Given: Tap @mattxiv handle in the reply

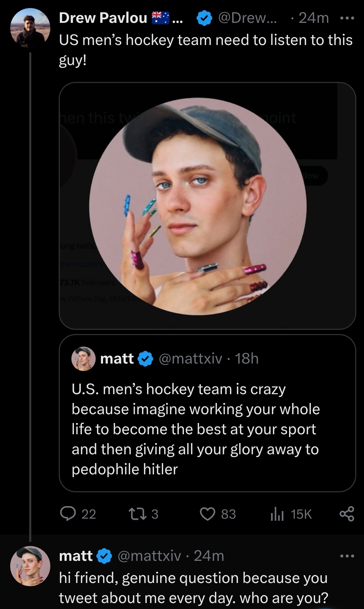Looking at the screenshot, I should click(149, 556).
